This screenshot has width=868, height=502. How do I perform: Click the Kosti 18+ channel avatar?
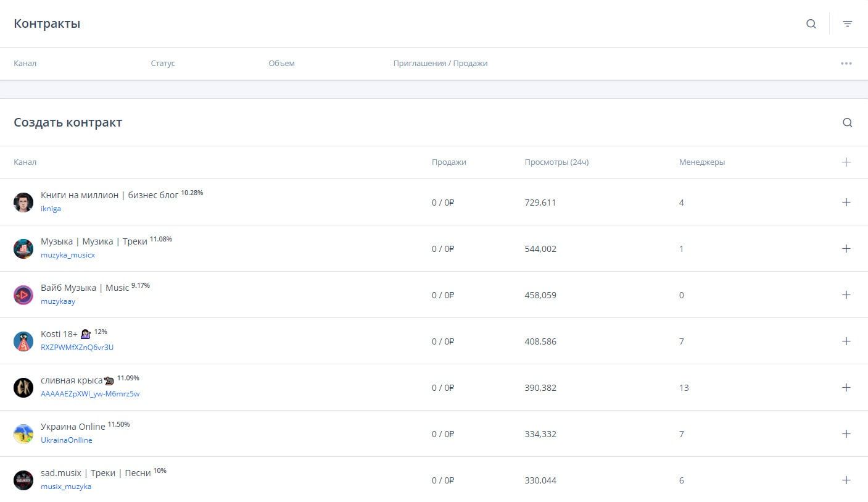tap(23, 341)
